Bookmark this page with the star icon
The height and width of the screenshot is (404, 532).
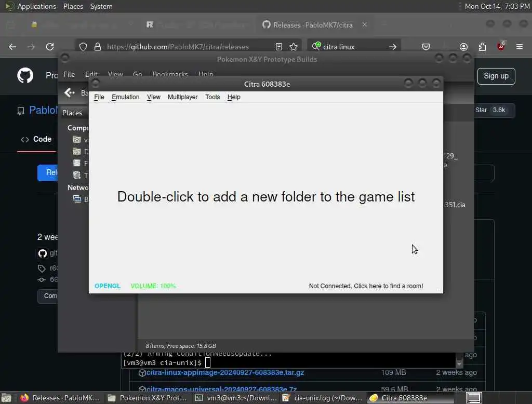(x=294, y=47)
